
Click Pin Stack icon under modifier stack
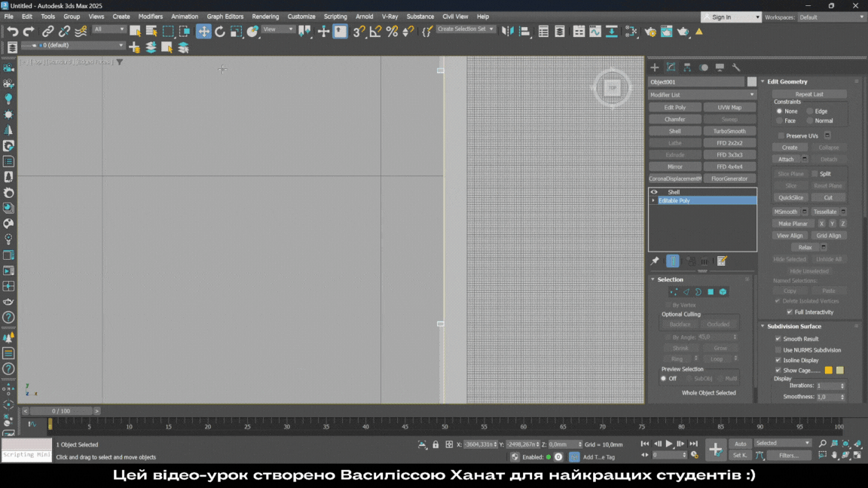tap(655, 261)
